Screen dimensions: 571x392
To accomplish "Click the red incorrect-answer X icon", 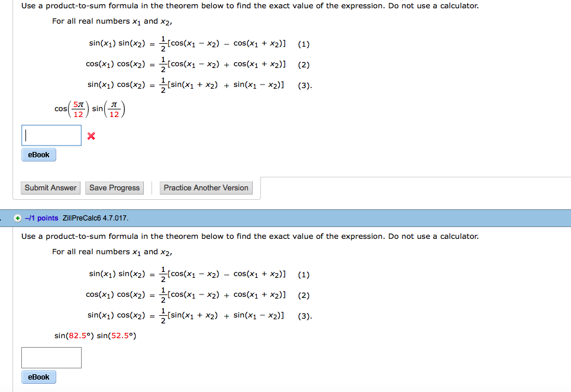I will click(92, 135).
